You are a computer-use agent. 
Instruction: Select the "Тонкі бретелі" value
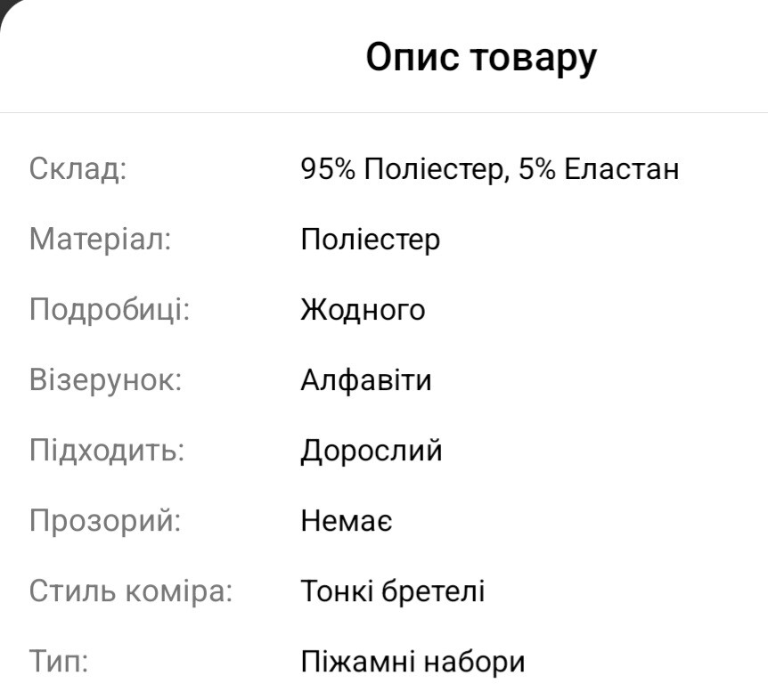click(x=393, y=591)
